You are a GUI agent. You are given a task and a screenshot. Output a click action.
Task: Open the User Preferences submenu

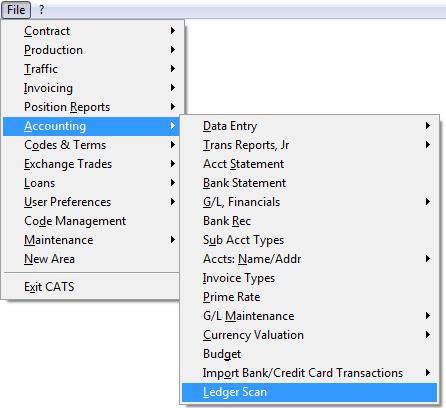tap(91, 202)
